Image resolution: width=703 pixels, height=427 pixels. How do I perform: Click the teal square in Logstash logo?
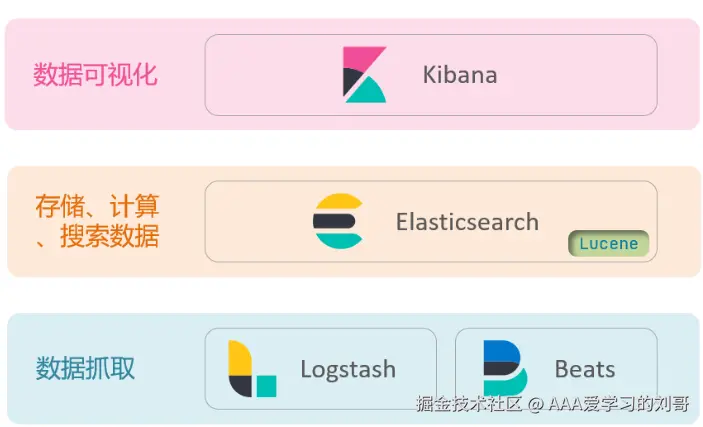click(266, 386)
